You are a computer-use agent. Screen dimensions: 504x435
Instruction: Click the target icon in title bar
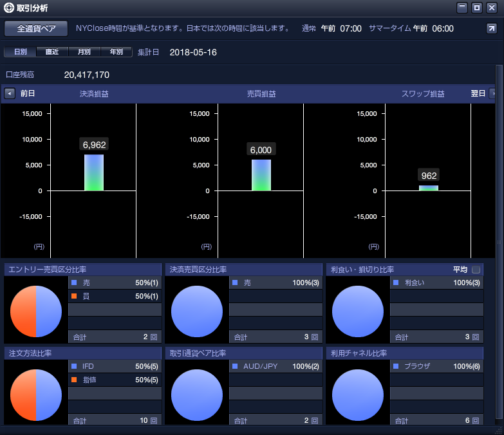8,8
